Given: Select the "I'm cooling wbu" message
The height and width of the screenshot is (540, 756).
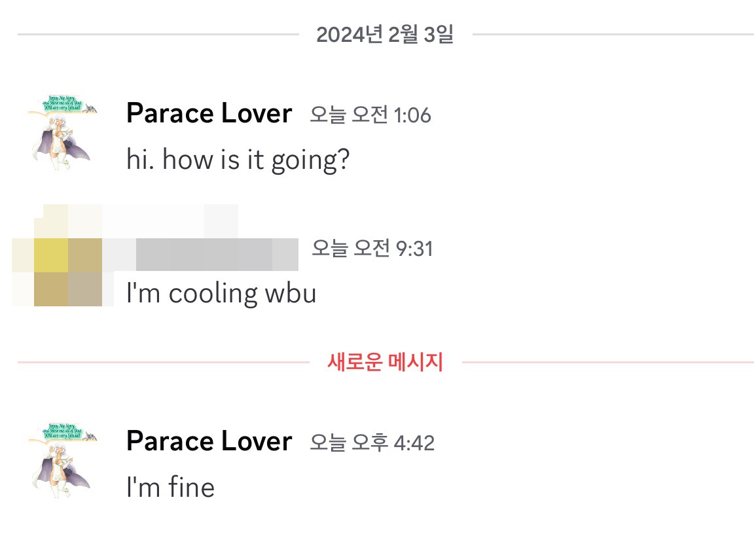Looking at the screenshot, I should [221, 293].
